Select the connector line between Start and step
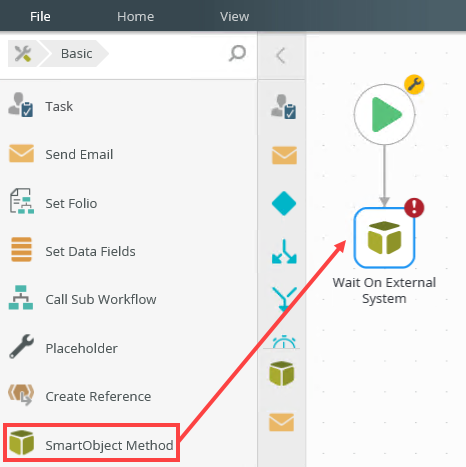 click(x=384, y=176)
